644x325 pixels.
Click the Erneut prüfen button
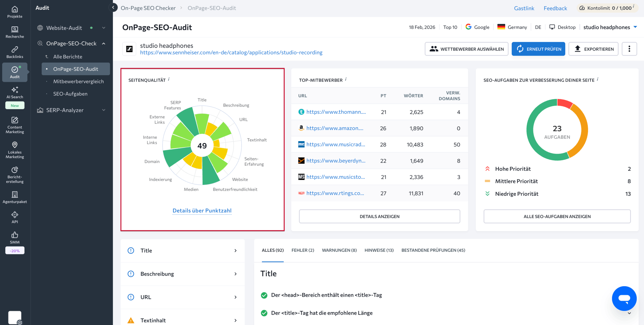point(538,49)
